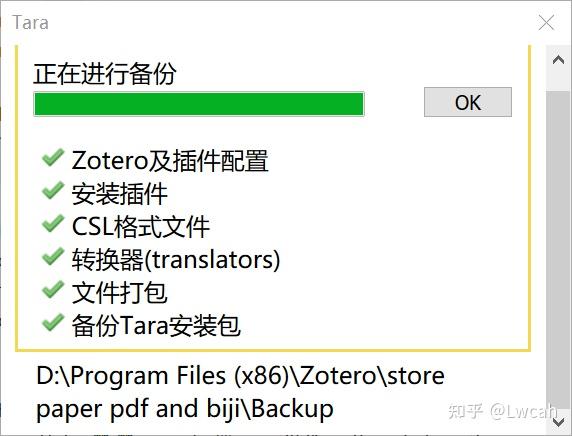Select the CSL格式文件 item text

(x=141, y=227)
